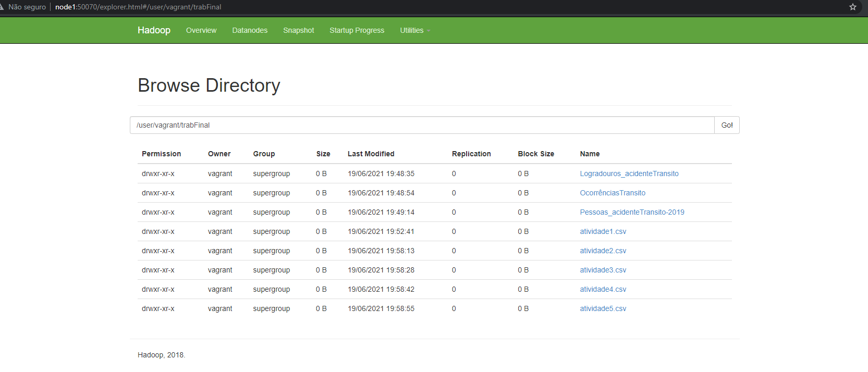Click timestamp 19/06/2021 19:48:35
The image size is (868, 372).
click(381, 173)
